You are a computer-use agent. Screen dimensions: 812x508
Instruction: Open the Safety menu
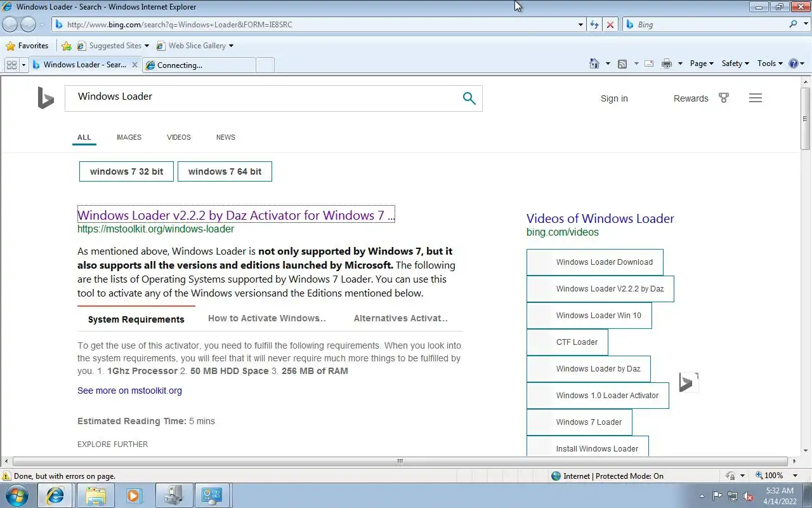point(735,63)
